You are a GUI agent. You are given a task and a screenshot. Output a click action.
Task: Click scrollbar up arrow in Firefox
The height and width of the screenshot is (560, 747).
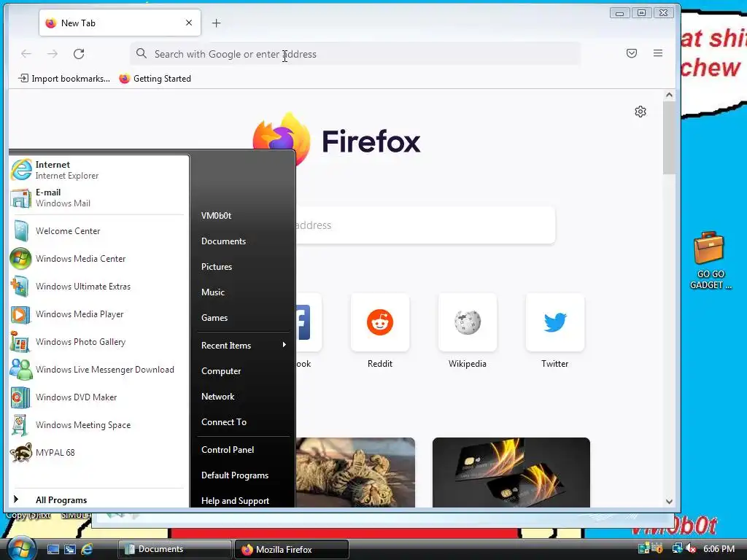pos(669,96)
